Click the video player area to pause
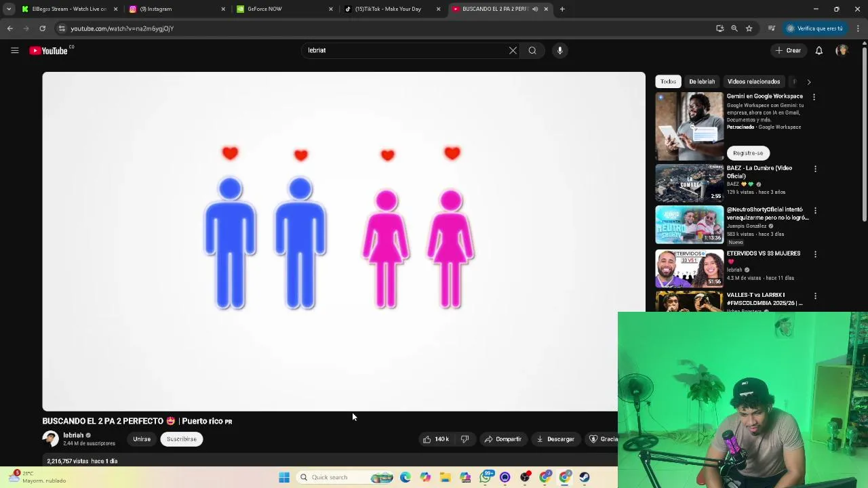 coord(344,241)
